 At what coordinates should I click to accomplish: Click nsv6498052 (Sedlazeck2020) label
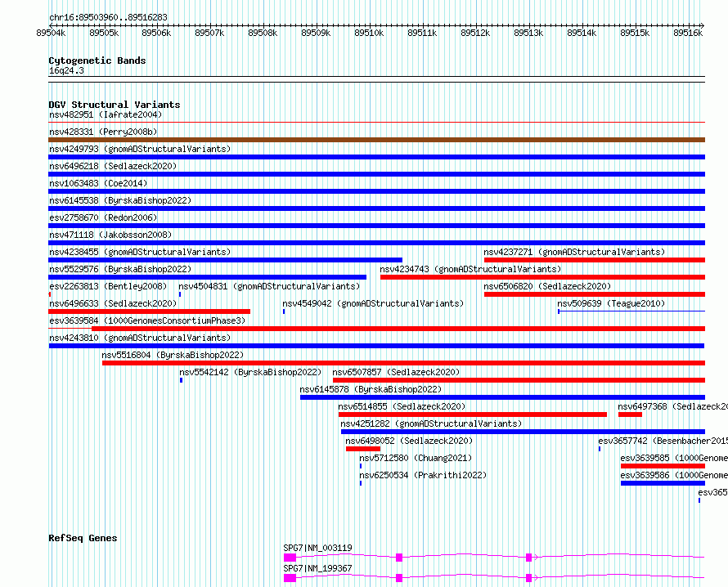[x=409, y=441]
